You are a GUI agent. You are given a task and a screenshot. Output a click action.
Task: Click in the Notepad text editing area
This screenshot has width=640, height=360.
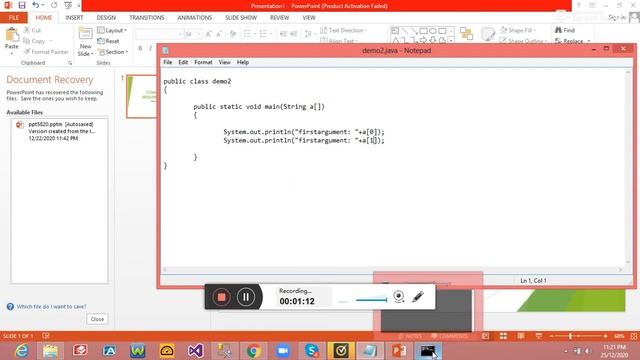tap(393, 167)
